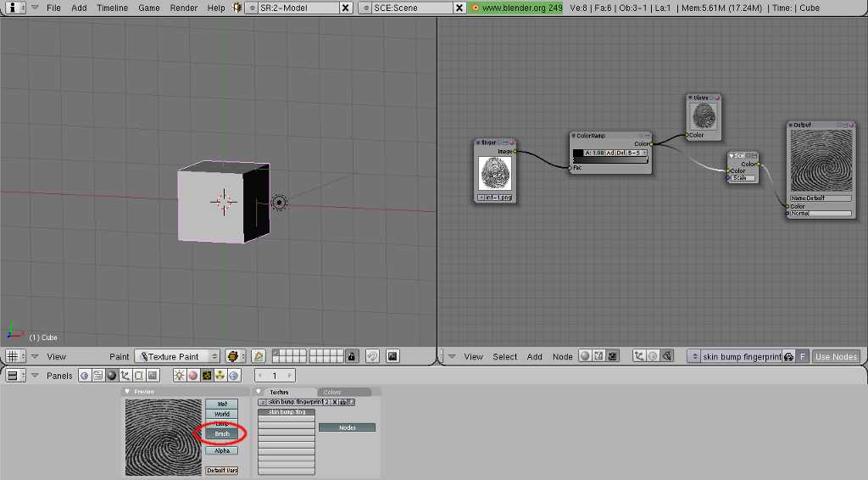Open Texture buttons sub-context

(207, 376)
